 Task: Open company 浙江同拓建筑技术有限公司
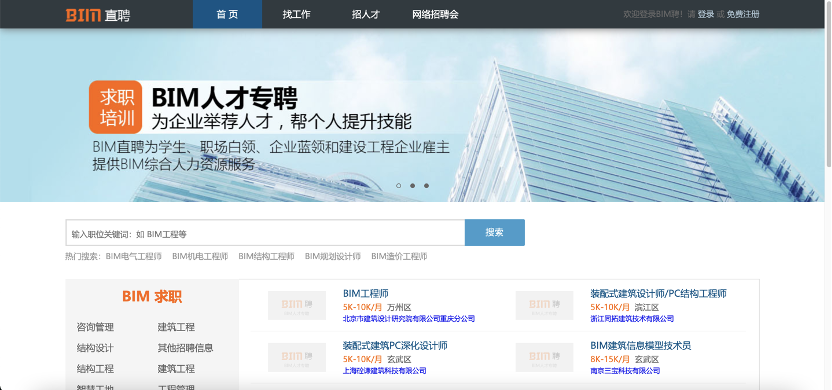click(x=632, y=319)
